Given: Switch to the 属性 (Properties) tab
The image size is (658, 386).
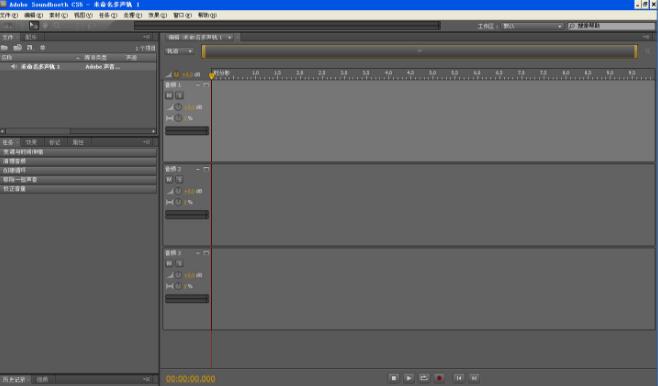Looking at the screenshot, I should click(78, 143).
